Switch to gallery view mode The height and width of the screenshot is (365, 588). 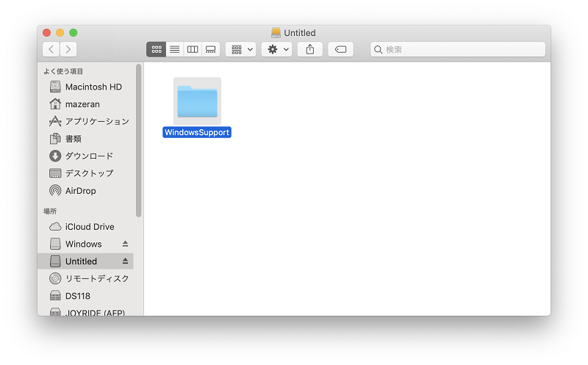tap(211, 49)
